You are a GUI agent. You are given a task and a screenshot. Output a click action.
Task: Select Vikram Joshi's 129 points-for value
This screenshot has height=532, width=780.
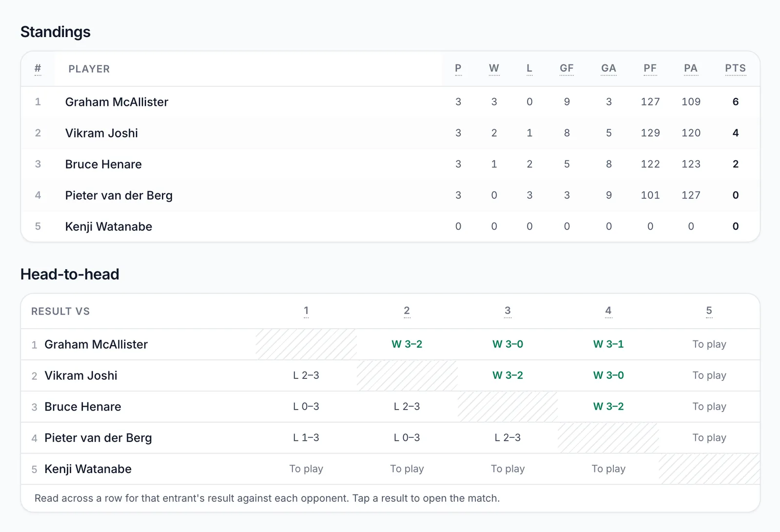(650, 133)
